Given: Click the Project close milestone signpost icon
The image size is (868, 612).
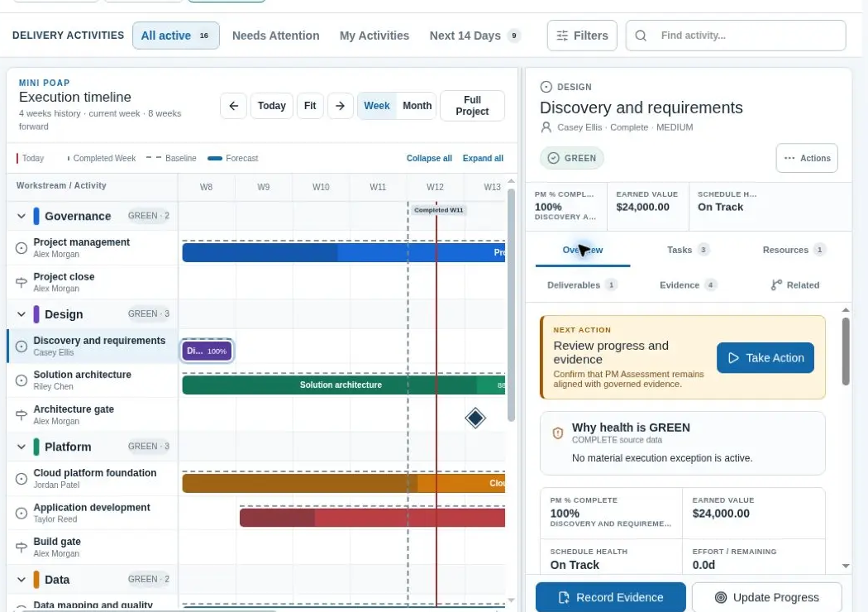Looking at the screenshot, I should click(21, 283).
